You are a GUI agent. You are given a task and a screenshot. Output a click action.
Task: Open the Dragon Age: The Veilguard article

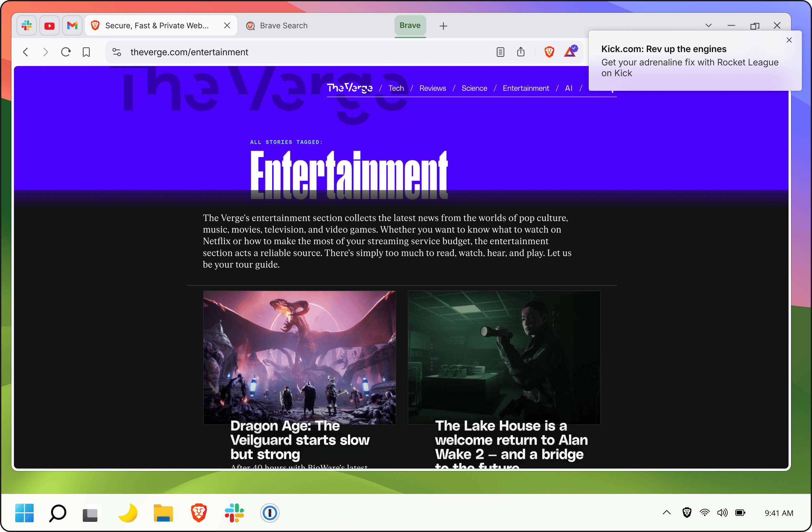299,440
